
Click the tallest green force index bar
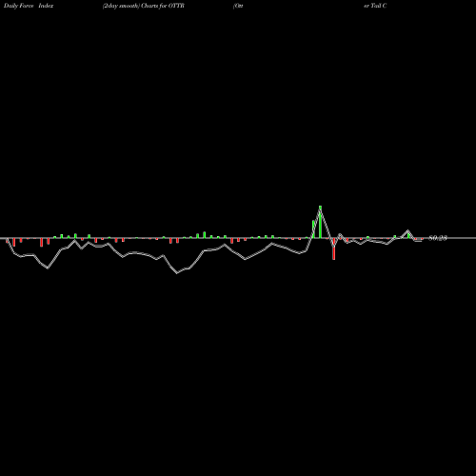320,222
